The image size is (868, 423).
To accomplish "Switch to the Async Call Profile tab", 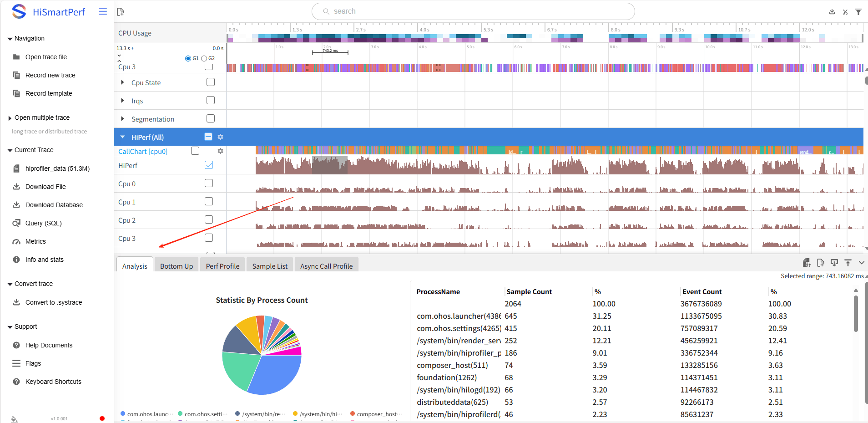I will point(327,265).
